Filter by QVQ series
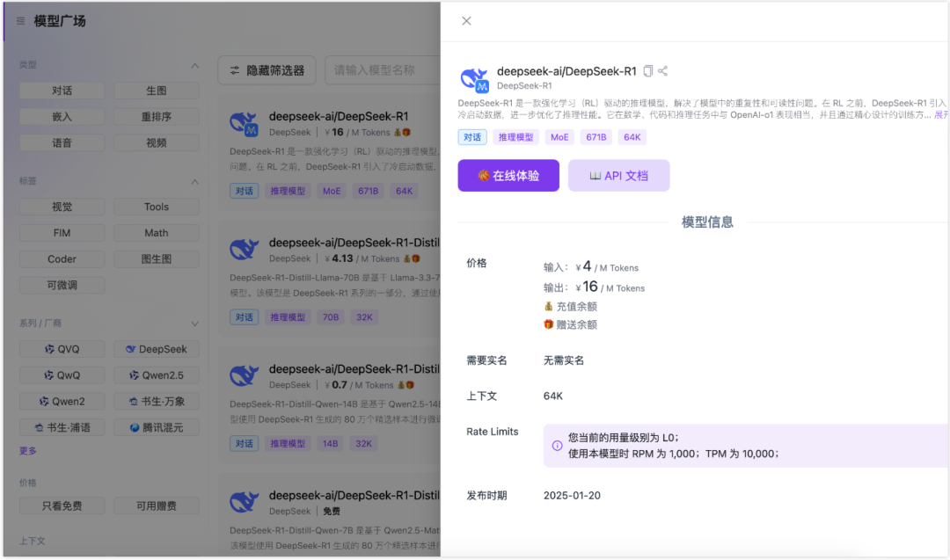The height and width of the screenshot is (560, 950). [x=62, y=349]
